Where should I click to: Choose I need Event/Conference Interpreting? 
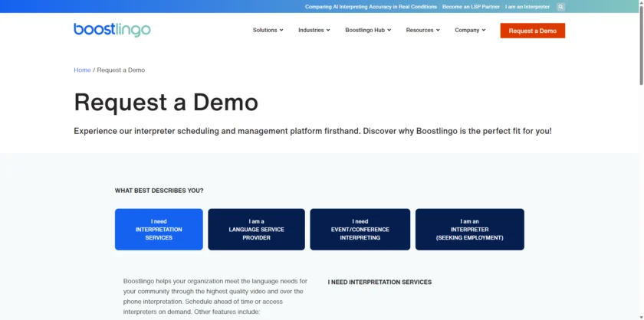click(x=360, y=230)
